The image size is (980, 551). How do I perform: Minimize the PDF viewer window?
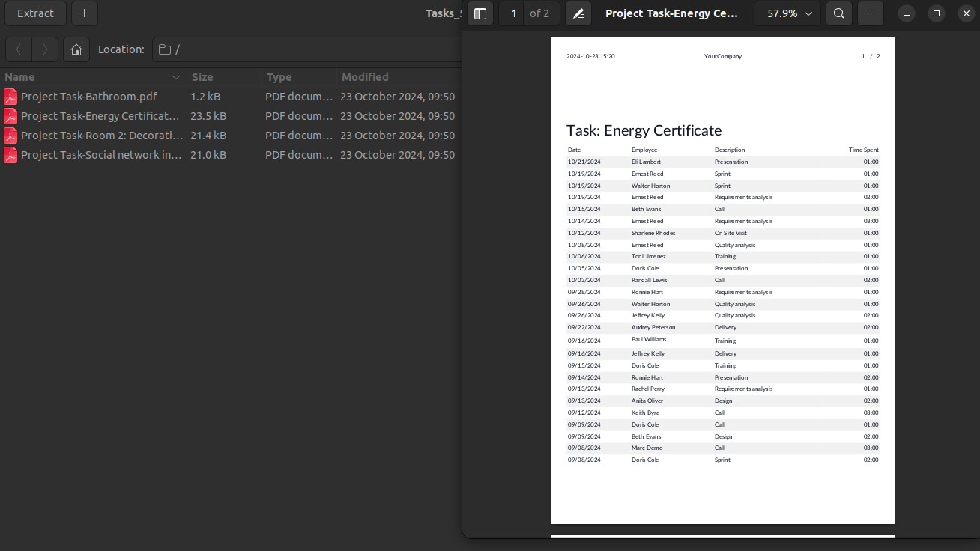click(907, 13)
